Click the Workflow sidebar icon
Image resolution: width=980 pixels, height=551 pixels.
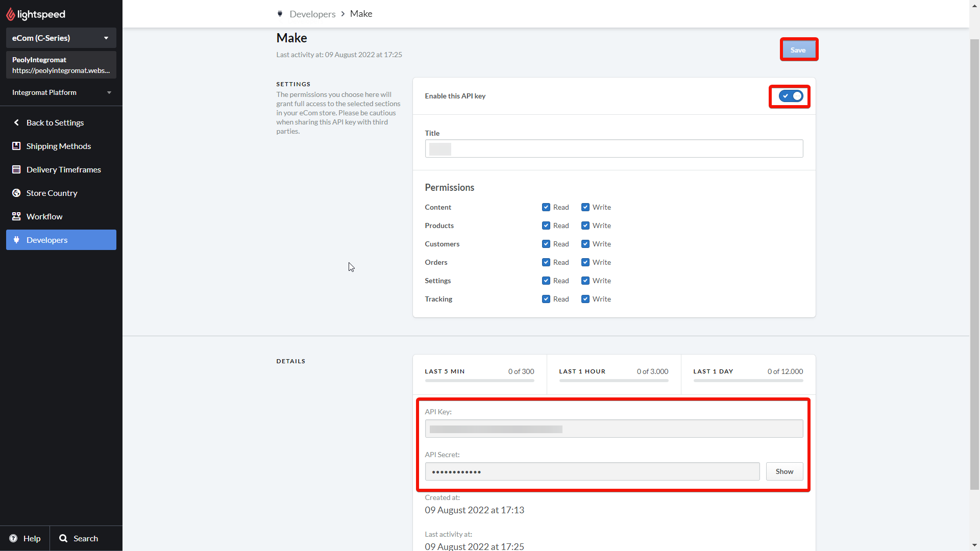point(16,216)
